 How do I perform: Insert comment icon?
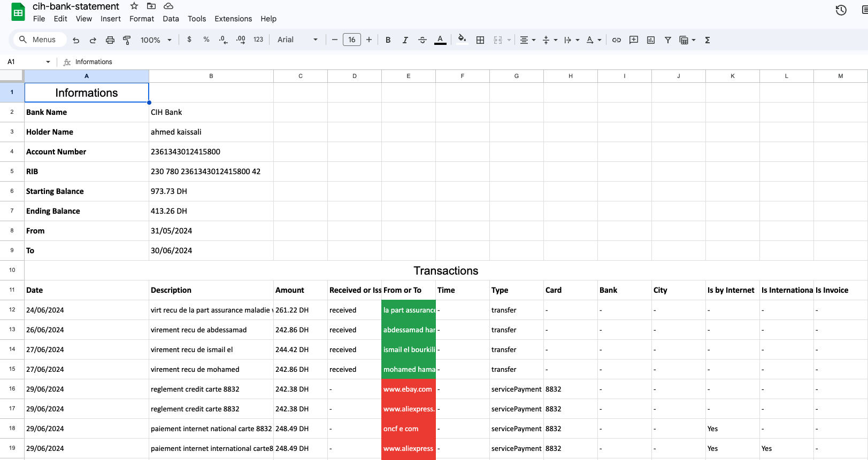(x=634, y=40)
